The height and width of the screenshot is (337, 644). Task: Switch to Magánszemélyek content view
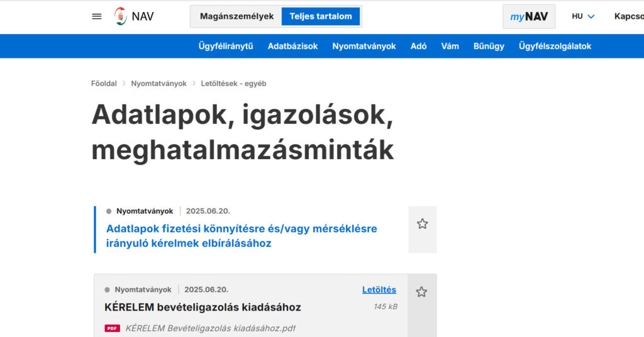point(236,16)
